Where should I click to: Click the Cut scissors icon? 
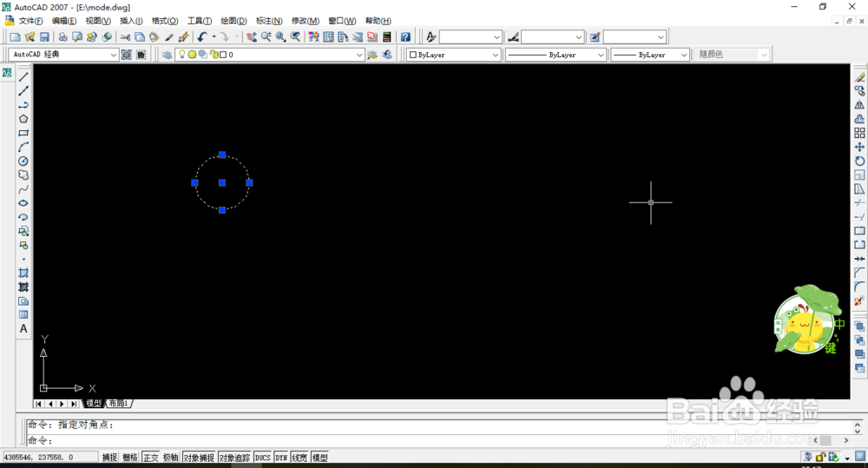click(x=126, y=37)
